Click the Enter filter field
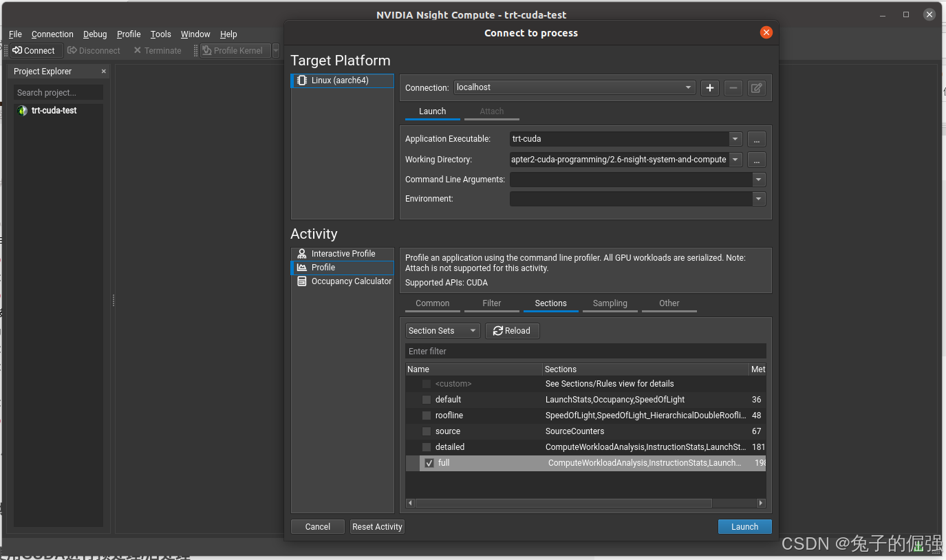 [585, 352]
